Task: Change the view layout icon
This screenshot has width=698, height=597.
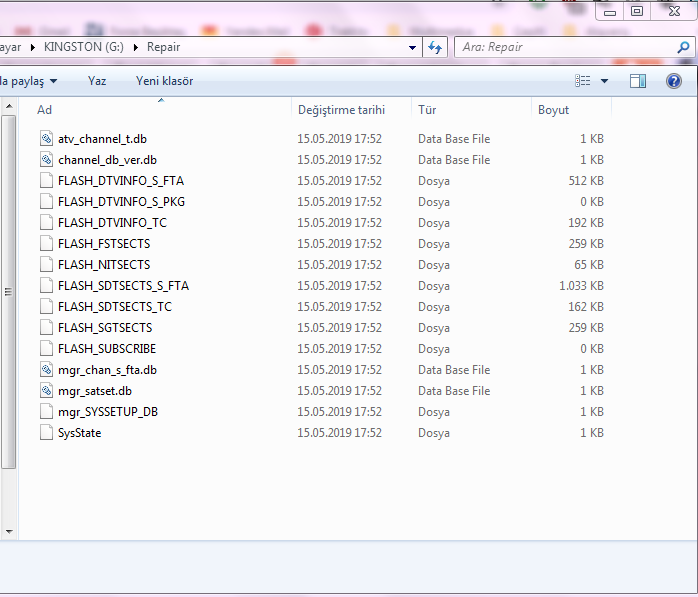Action: pyautogui.click(x=583, y=81)
